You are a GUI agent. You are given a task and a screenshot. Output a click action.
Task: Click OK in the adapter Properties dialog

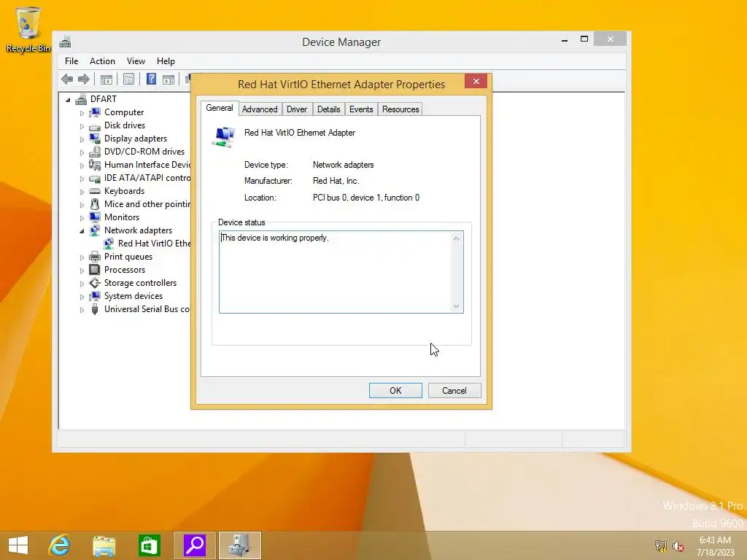click(395, 391)
